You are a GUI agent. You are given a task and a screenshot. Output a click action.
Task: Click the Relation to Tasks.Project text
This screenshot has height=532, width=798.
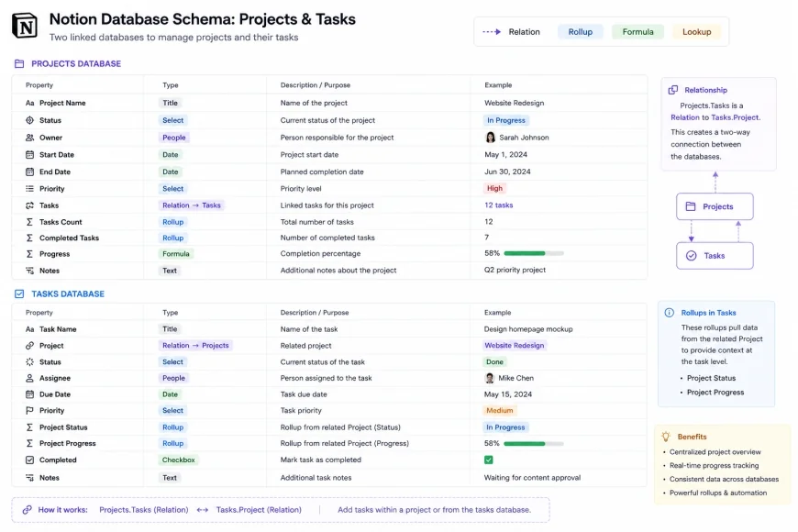tap(715, 117)
